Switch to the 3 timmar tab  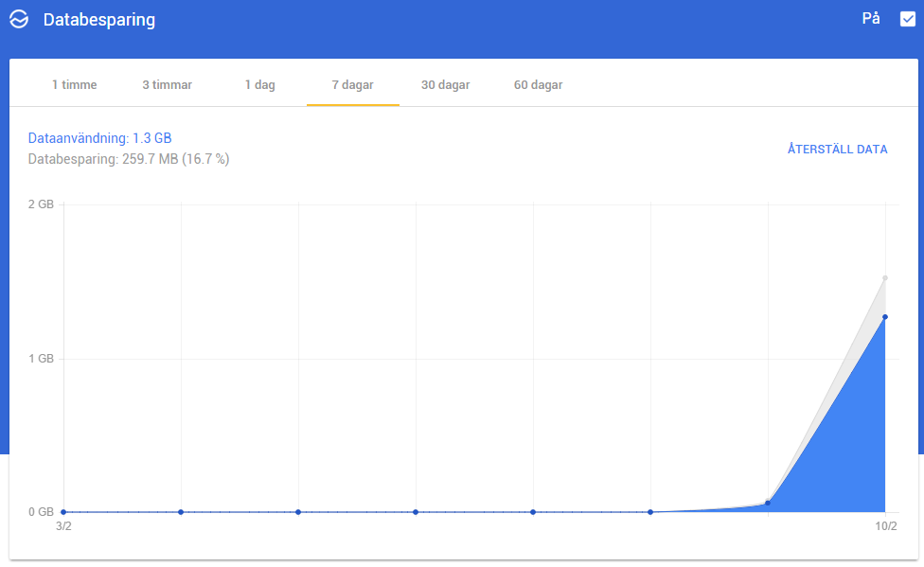[x=168, y=85]
